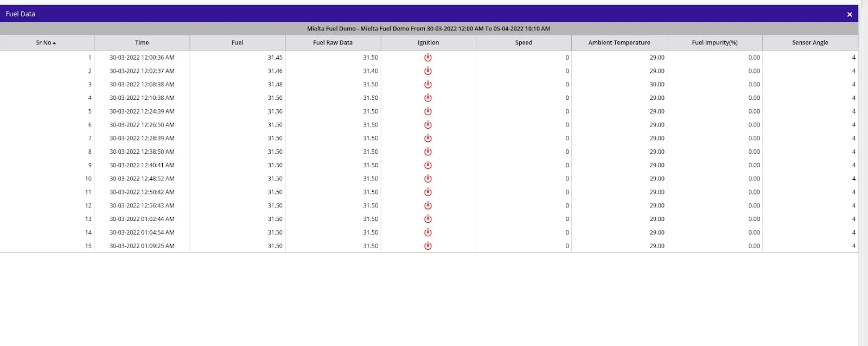Select fuel value 31.48 in row 3
Screen dimensions: 868x346
[275, 84]
